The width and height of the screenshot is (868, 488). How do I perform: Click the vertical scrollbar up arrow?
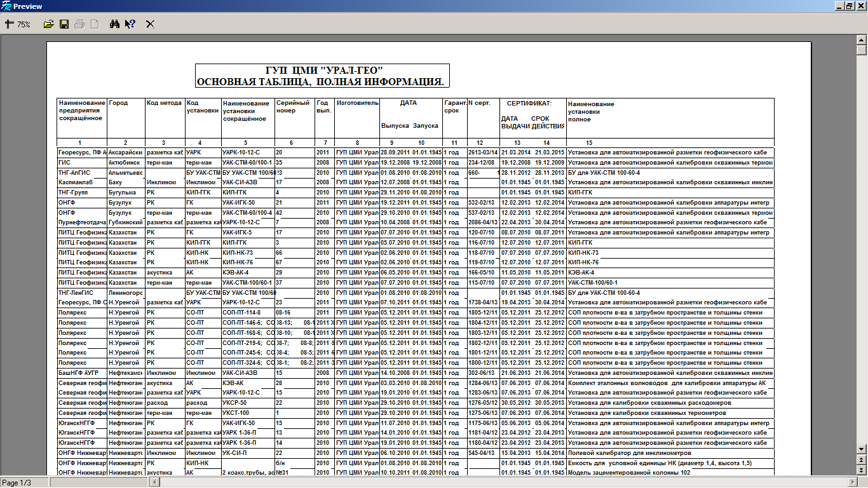coord(861,40)
